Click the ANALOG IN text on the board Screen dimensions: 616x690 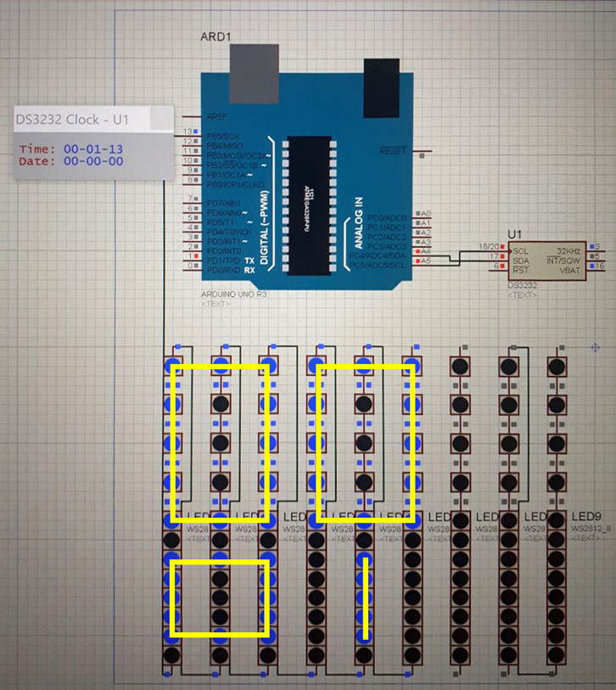(x=359, y=223)
